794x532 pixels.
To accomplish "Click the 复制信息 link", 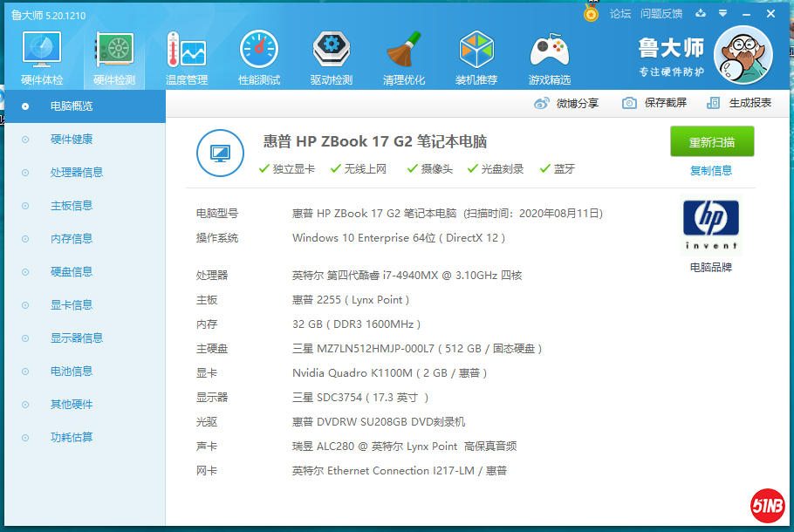I will [x=711, y=171].
